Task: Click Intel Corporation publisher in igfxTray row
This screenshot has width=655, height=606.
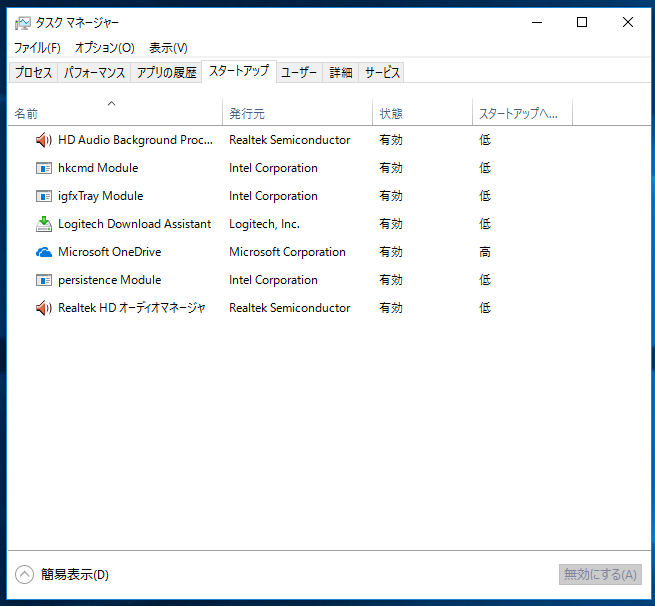Action: click(x=273, y=196)
